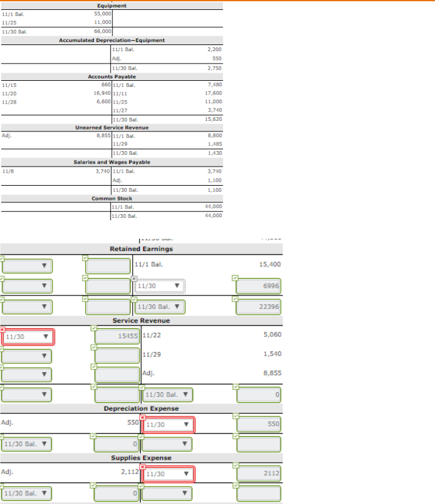Click the Supplies Expense 2112 credit field
435x504 pixels.
259,474
